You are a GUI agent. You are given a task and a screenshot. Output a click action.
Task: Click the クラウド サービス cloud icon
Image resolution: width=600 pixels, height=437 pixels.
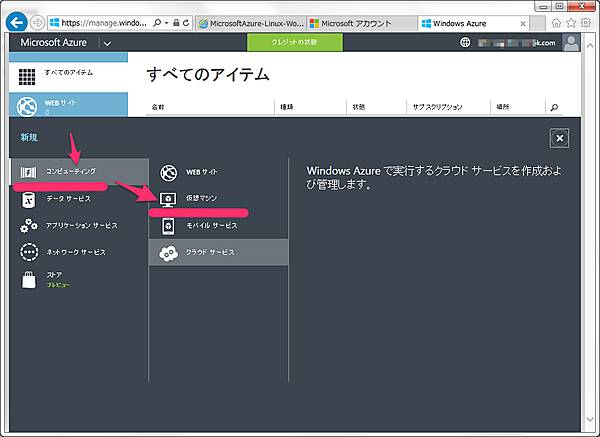pyautogui.click(x=168, y=252)
